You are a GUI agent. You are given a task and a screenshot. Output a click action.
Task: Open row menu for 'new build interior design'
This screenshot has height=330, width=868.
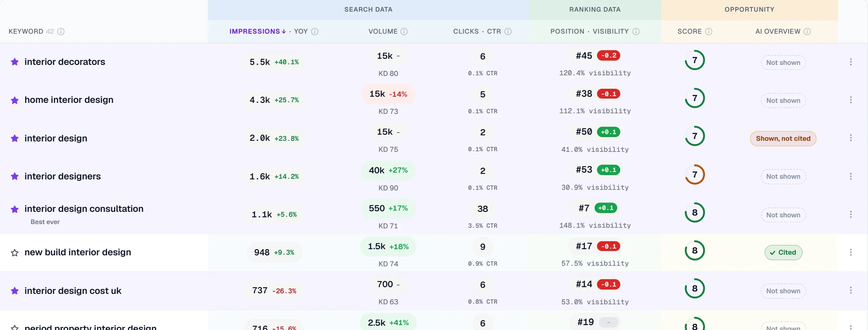[851, 252]
